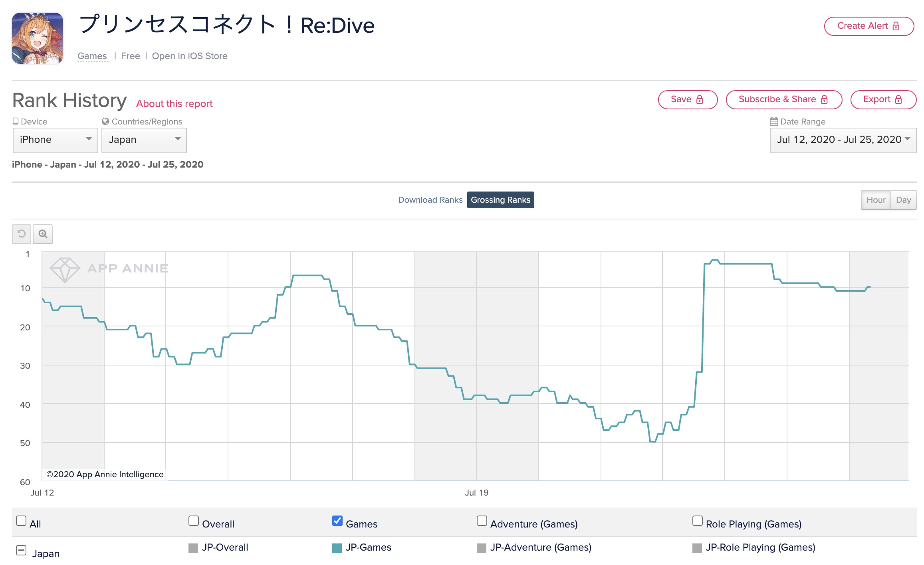
Task: Click the Jul 12 axis date label
Action: coord(42,493)
